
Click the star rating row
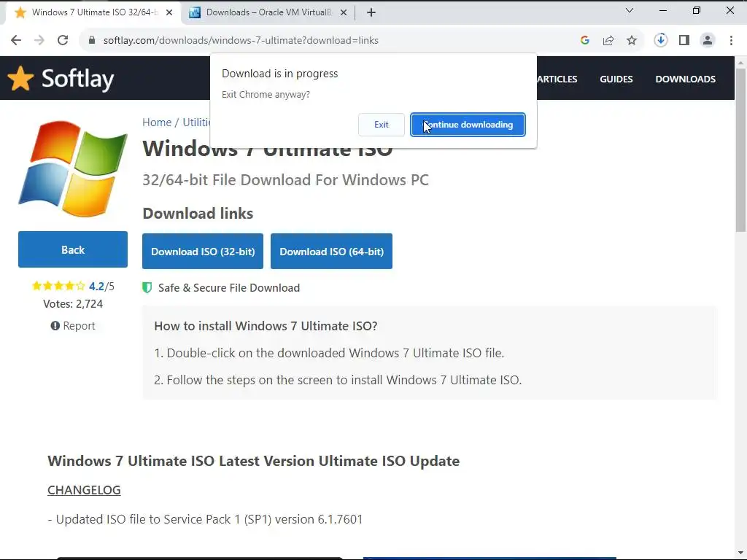coord(58,286)
